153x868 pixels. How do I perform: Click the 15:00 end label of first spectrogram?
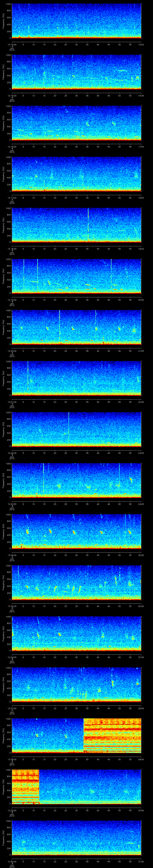141,44
